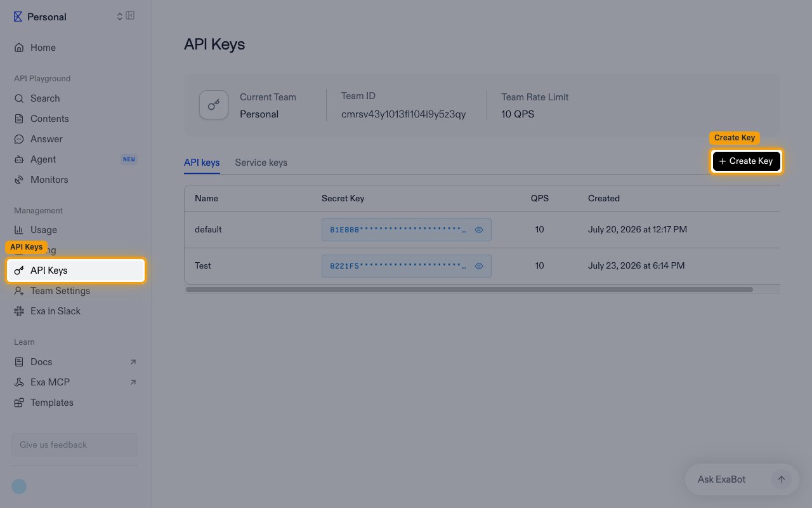
Task: Reveal the default secret key eye icon
Action: pos(479,230)
